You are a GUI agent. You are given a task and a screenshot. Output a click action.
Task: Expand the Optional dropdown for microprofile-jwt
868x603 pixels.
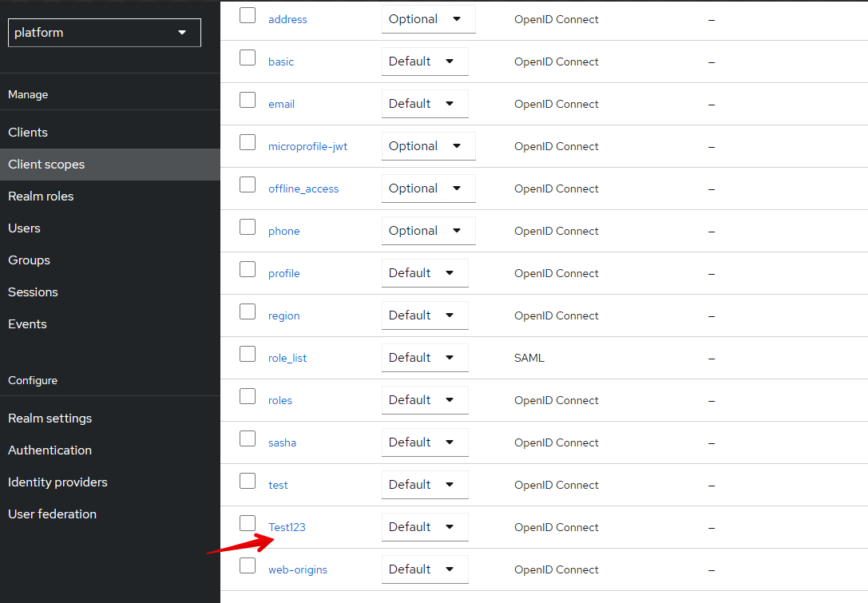pyautogui.click(x=429, y=146)
